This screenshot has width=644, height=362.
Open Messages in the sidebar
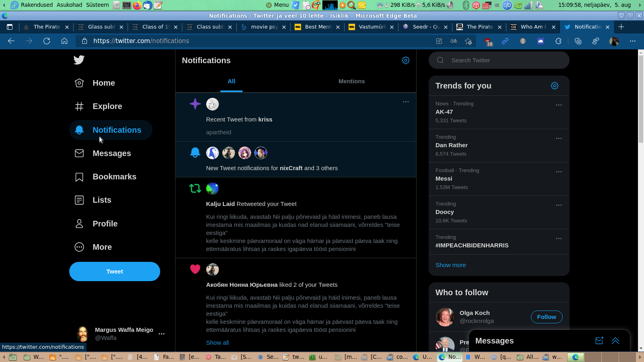click(x=103, y=153)
